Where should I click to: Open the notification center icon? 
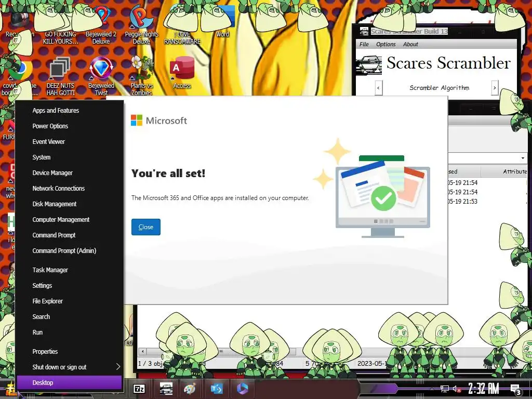[515, 390]
